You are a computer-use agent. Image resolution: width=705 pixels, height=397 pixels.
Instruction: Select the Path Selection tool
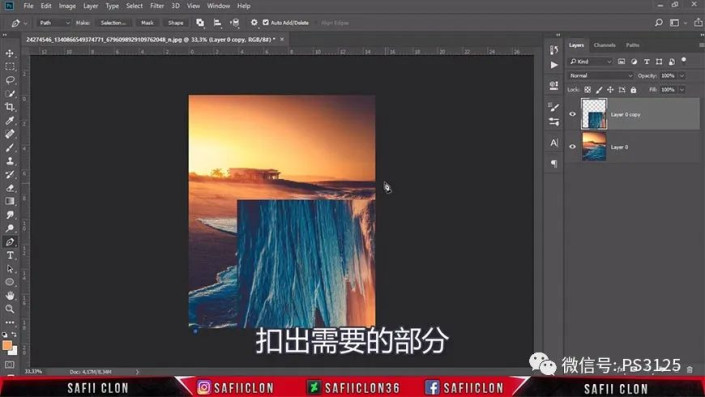click(x=9, y=269)
